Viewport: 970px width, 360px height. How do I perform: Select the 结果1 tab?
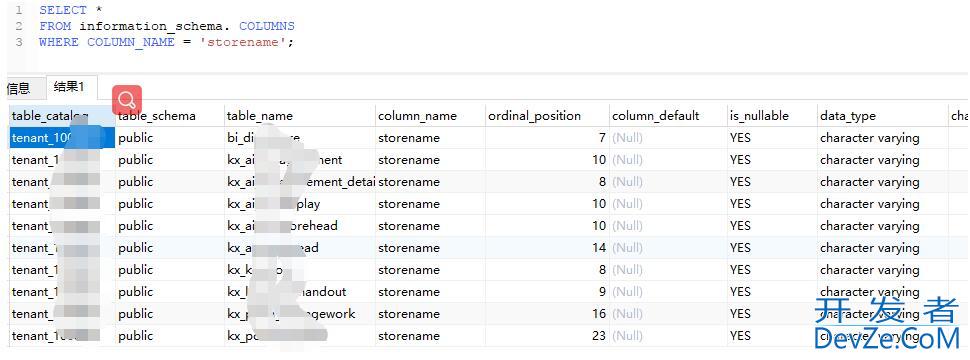(x=69, y=87)
